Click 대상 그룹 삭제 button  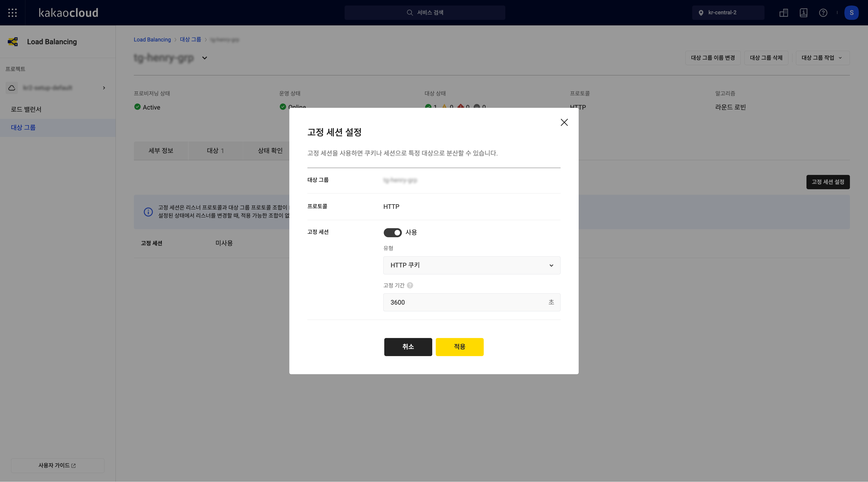click(x=766, y=58)
